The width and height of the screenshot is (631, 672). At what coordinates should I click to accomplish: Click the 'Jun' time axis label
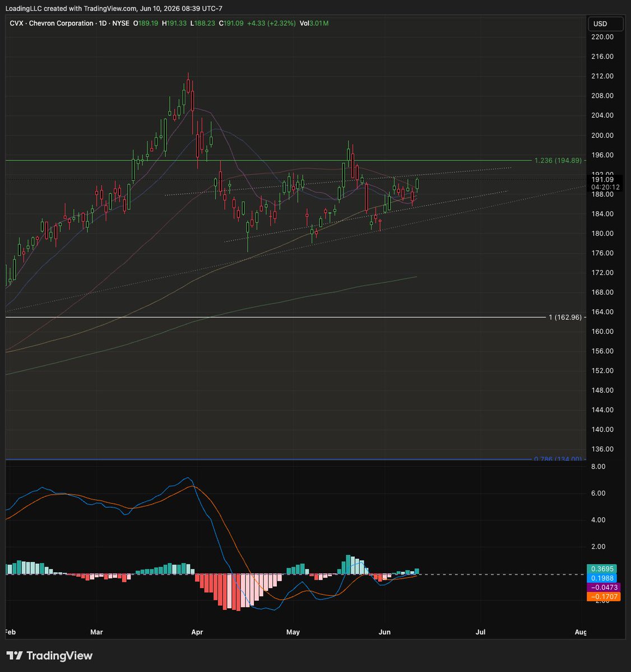click(x=384, y=632)
